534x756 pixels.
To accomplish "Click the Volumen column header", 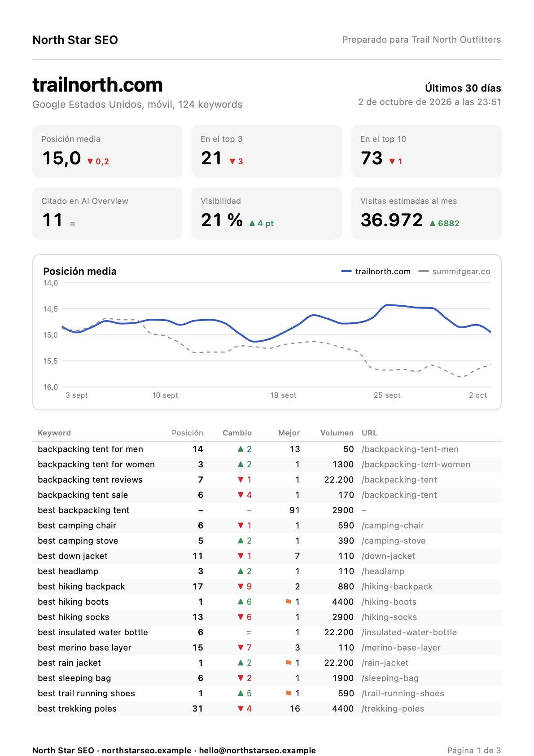I will [337, 433].
